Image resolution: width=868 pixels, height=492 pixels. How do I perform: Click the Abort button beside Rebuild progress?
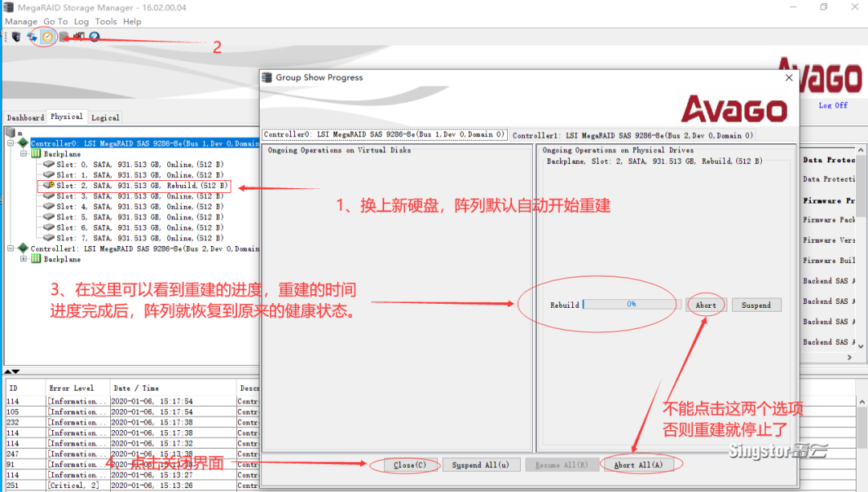(x=706, y=305)
